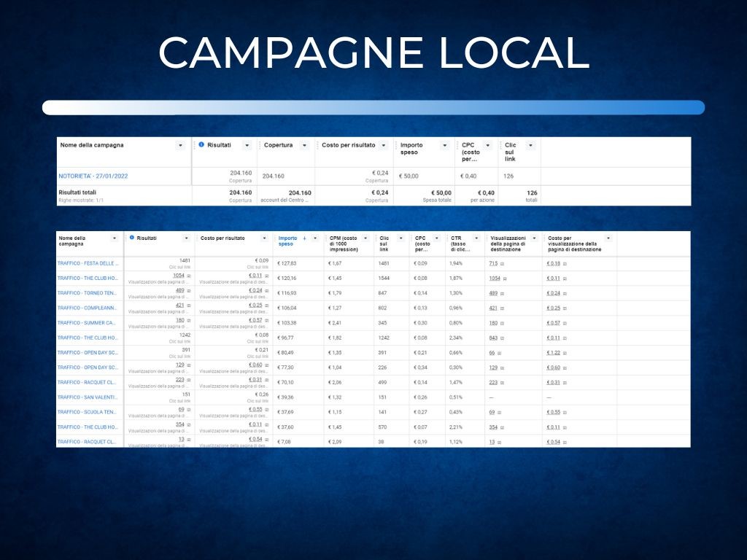
Task: Open dropdown for Costo per visualizzazione della pagina
Action: (608, 238)
